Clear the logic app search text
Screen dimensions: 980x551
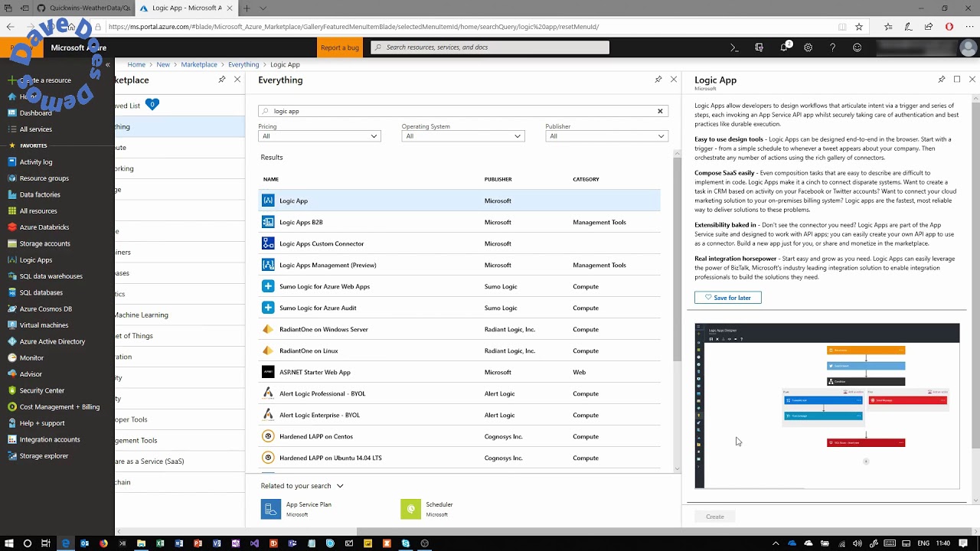[x=660, y=111]
